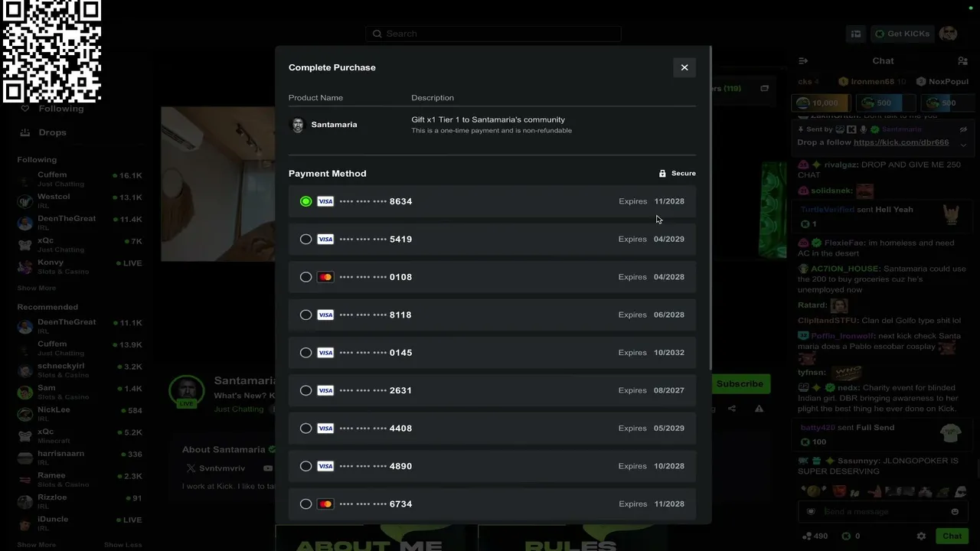The height and width of the screenshot is (551, 980).
Task: Click Rizzloe's avatar in Recommended
Action: [x=25, y=501]
